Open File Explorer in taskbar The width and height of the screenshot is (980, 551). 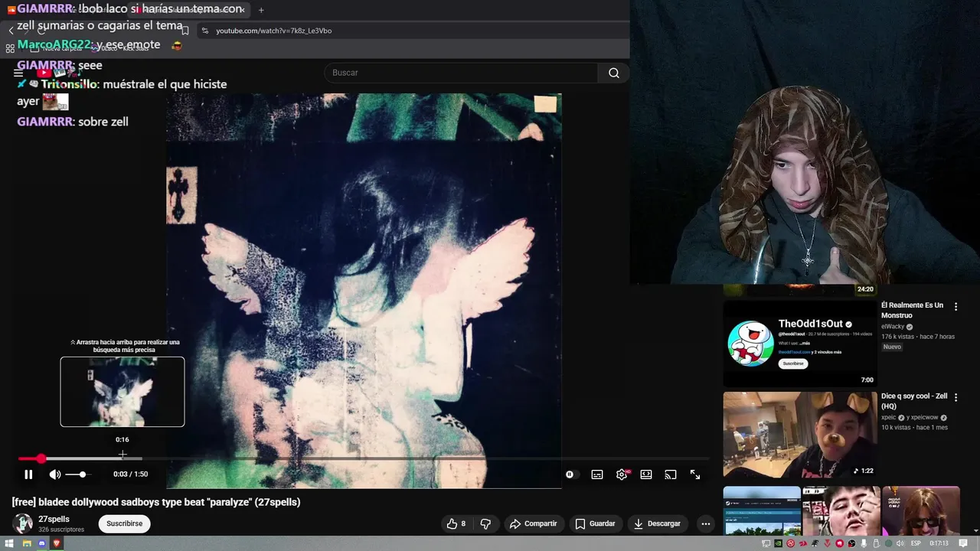pos(27,544)
